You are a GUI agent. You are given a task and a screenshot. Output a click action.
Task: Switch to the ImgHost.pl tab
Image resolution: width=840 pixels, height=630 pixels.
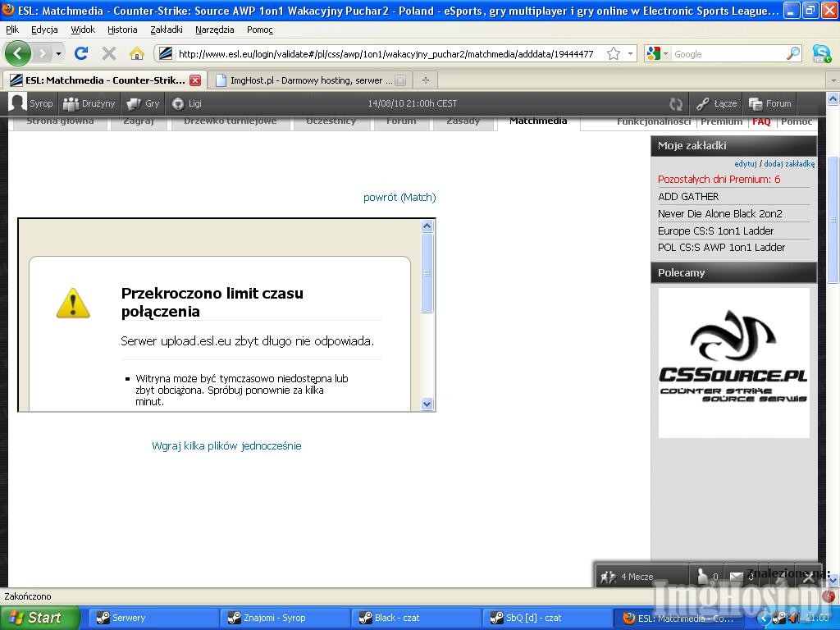(x=309, y=80)
